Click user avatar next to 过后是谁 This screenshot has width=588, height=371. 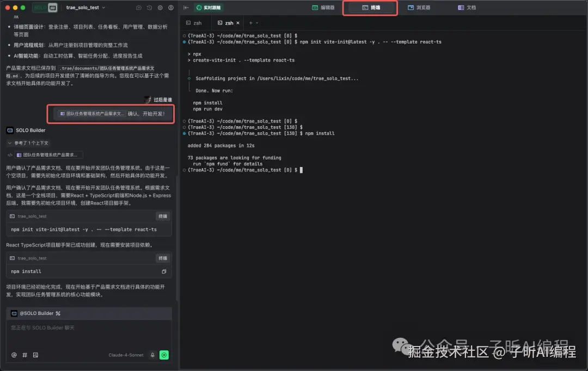(x=148, y=100)
